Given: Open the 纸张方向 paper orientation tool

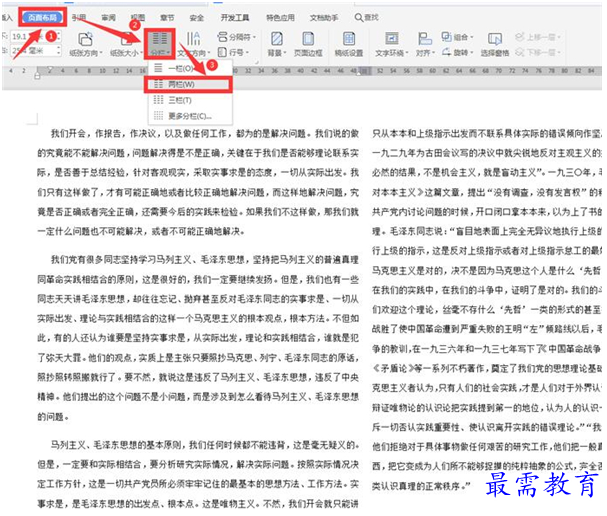Looking at the screenshot, I should pos(86,45).
